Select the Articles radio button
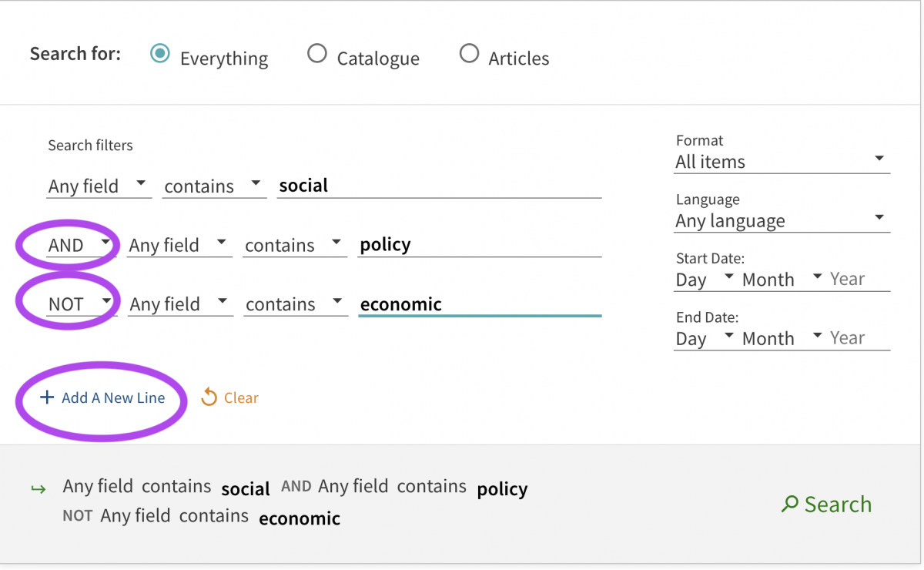924x570 pixels. (x=469, y=54)
